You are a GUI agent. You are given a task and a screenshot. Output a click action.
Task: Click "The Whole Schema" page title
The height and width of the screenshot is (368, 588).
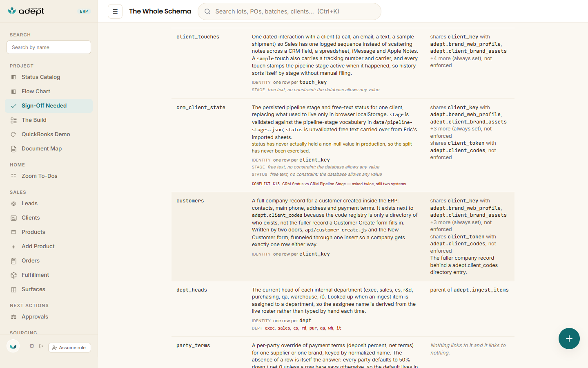point(160,11)
